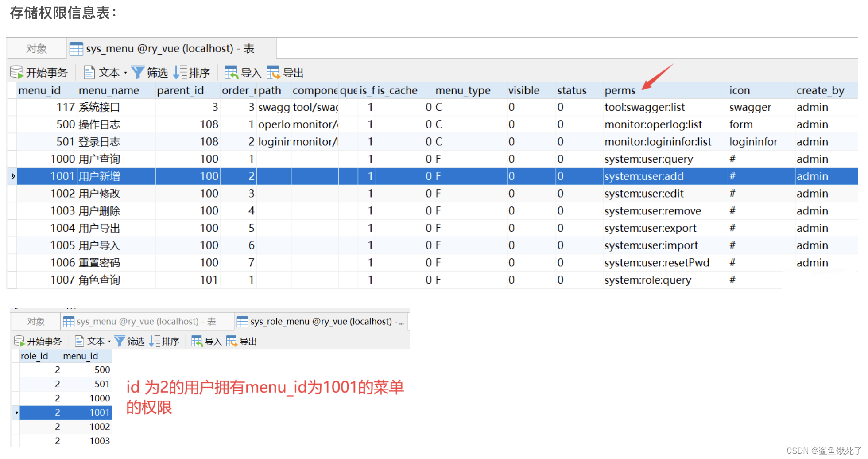
Task: Click the 导出 export icon in upper toolbar
Action: pyautogui.click(x=273, y=72)
